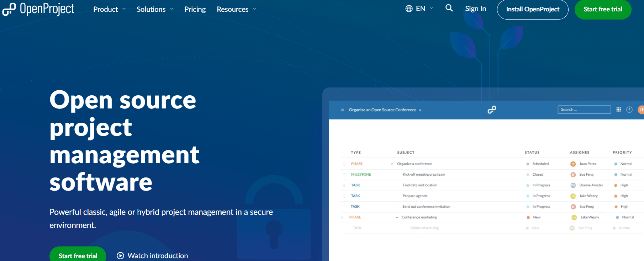Click 'Kick-off meeting orga team' subject

pos(424,175)
